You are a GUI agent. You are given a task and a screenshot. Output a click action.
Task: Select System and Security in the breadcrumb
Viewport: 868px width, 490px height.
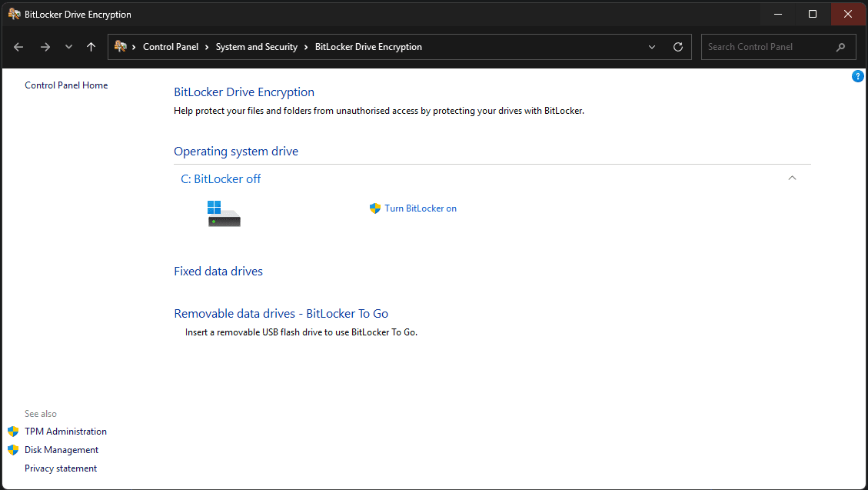pyautogui.click(x=256, y=47)
